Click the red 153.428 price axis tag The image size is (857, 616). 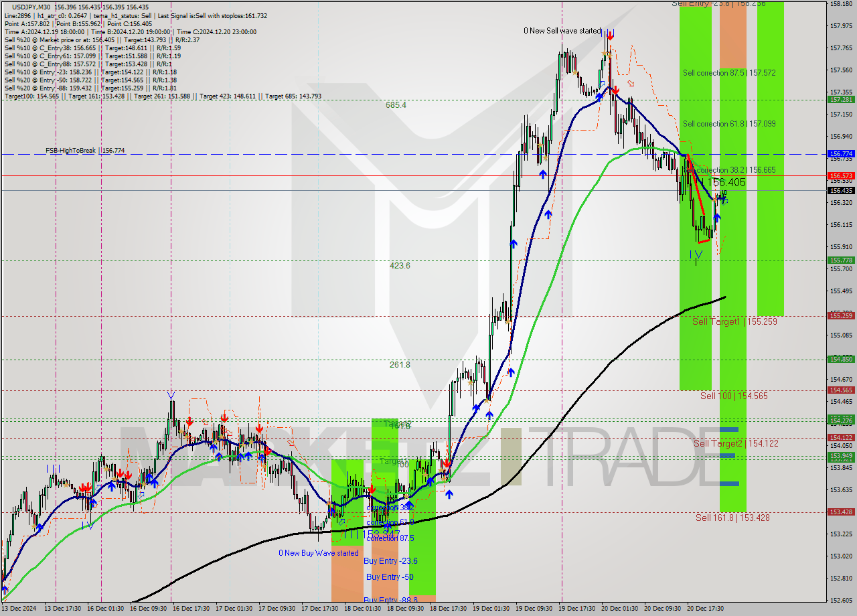point(841,512)
